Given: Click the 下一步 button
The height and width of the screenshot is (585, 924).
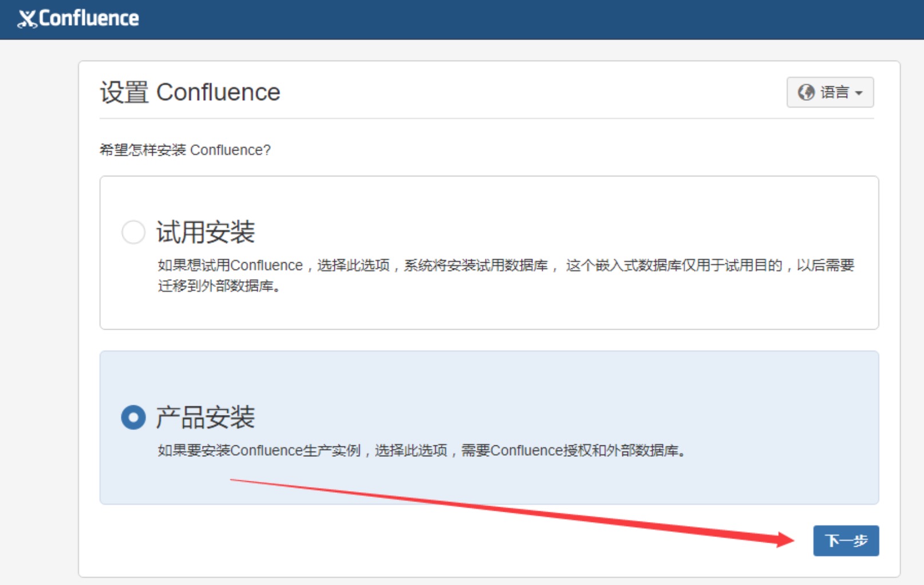Looking at the screenshot, I should click(x=846, y=540).
